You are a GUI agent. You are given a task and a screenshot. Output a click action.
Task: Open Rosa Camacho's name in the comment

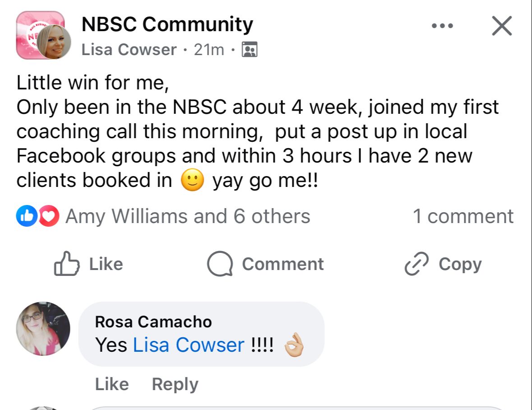point(153,321)
